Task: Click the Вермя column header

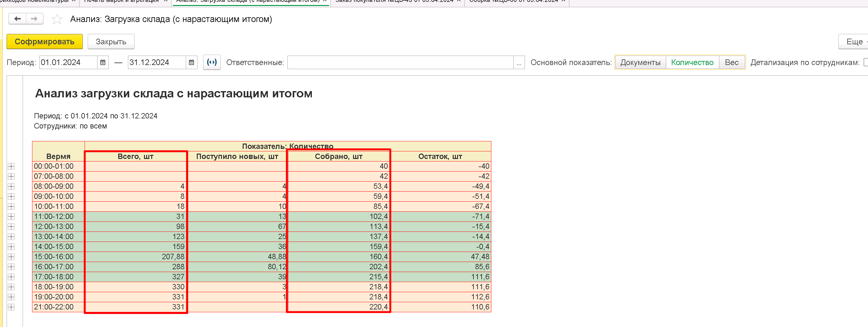Action: click(58, 156)
